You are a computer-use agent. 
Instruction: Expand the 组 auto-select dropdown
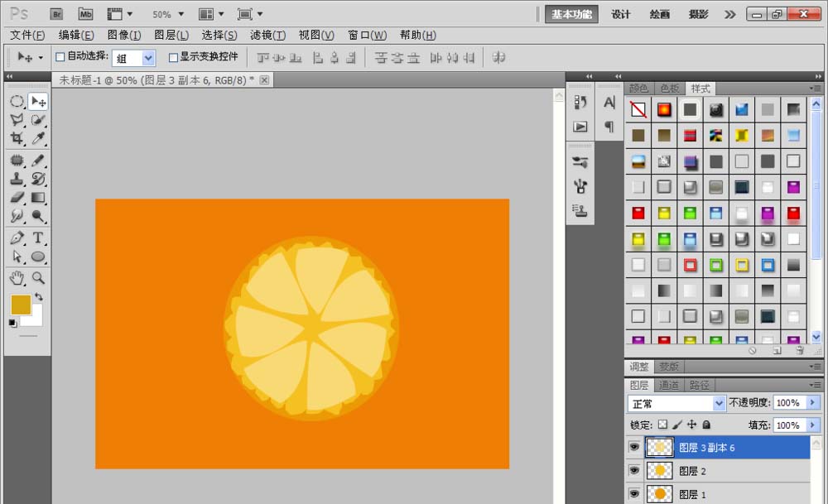click(x=148, y=58)
